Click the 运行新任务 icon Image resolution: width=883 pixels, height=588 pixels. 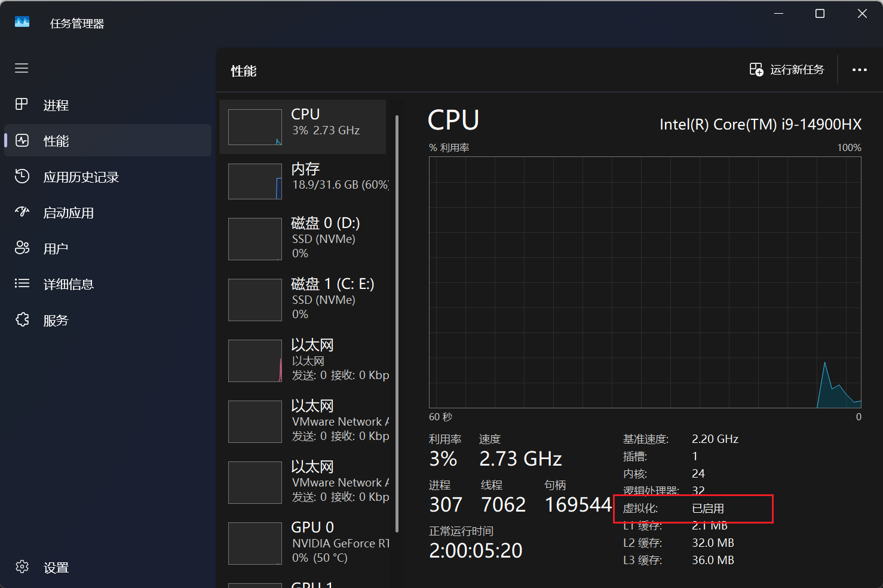[756, 70]
